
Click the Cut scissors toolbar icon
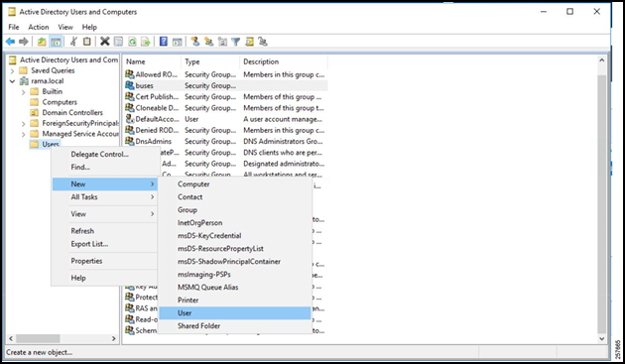[73, 42]
